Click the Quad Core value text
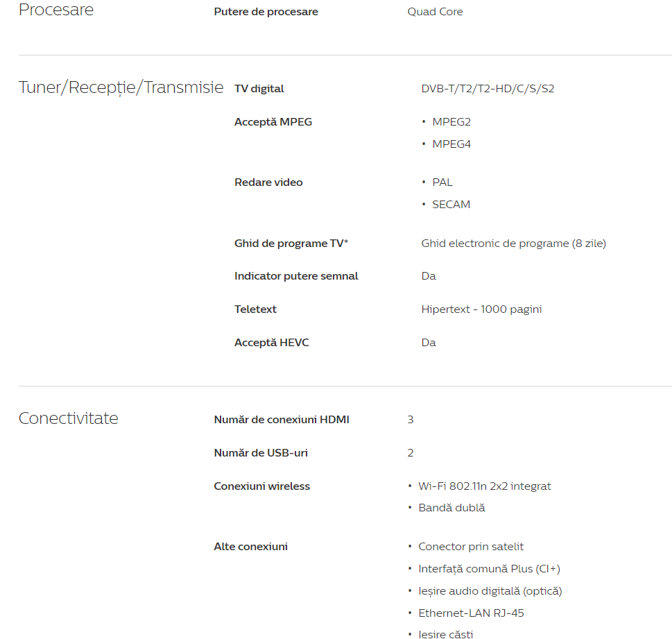Image resolution: width=672 pixels, height=639 pixels. click(435, 12)
